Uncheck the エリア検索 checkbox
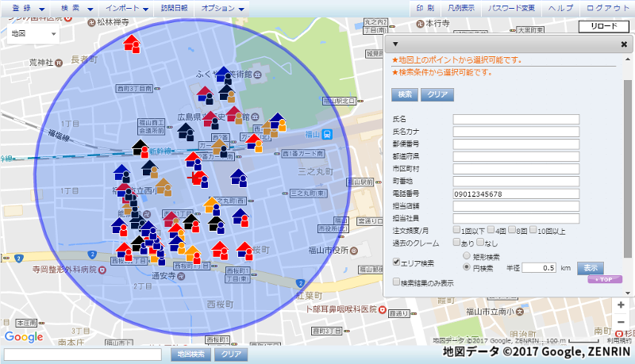 (x=396, y=262)
